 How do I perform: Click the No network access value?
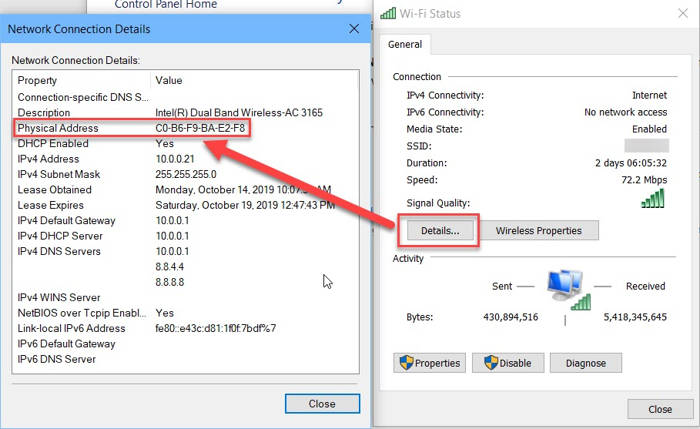(x=625, y=112)
